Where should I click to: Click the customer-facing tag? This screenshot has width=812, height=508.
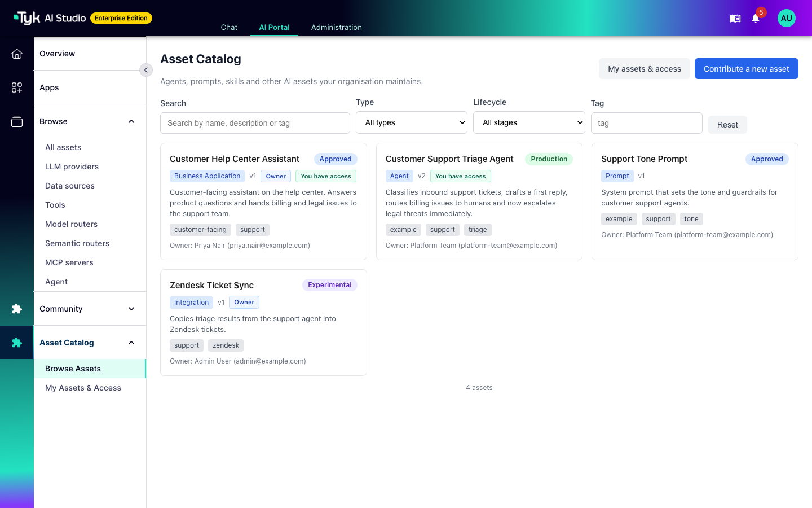point(200,230)
